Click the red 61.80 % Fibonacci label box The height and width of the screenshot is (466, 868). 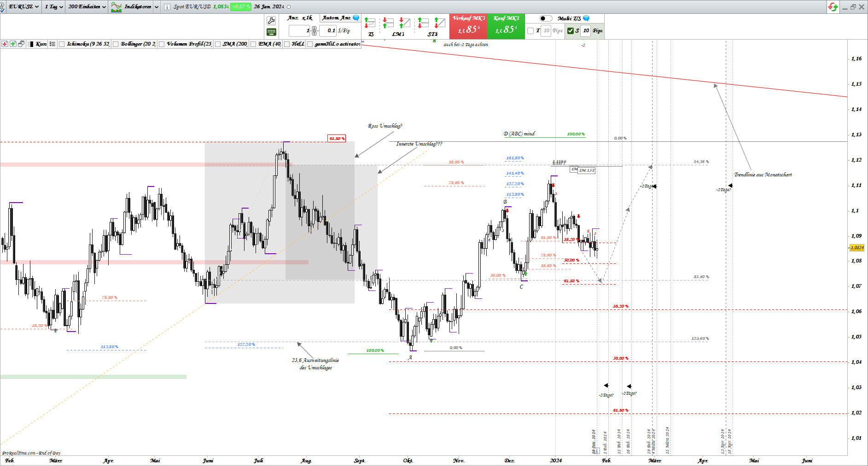pos(337,139)
